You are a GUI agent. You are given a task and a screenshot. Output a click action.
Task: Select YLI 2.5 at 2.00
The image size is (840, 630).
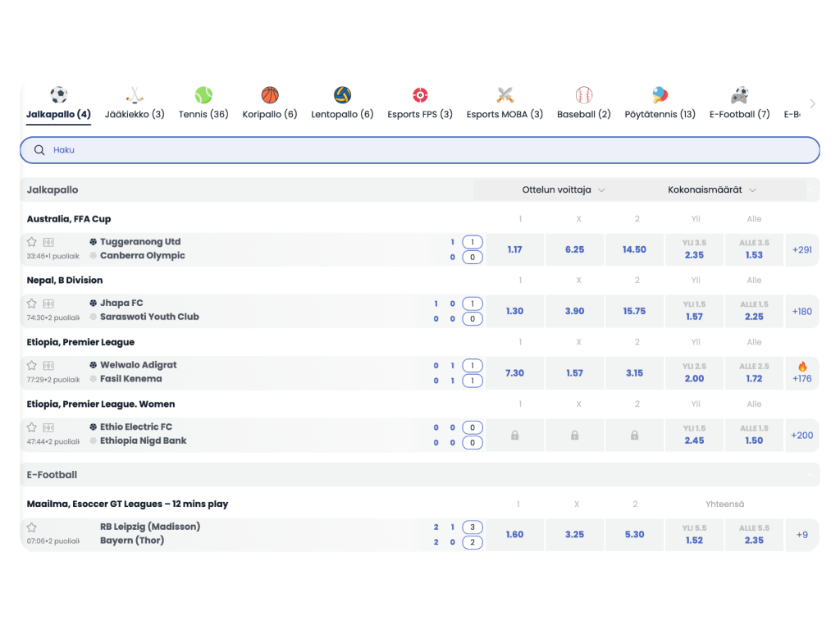pos(694,373)
